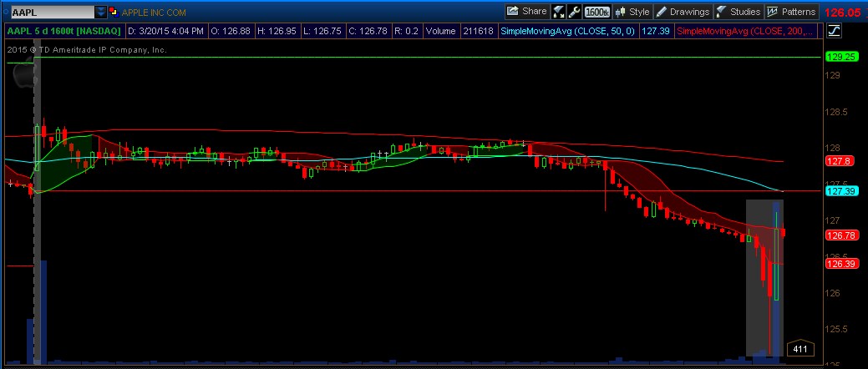Viewport: 868px width, 369px height.
Task: Click the low price L: 126.75 cell
Action: (323, 32)
